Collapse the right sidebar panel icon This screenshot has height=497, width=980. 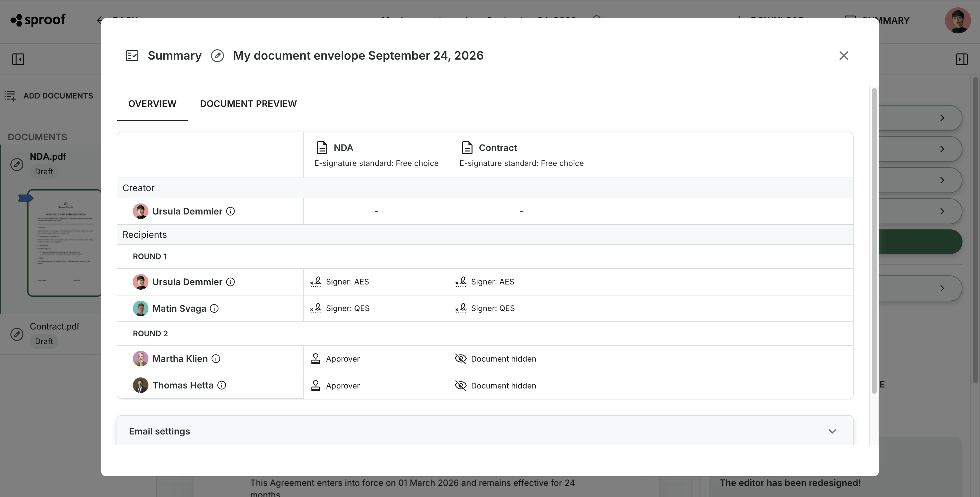tap(961, 59)
